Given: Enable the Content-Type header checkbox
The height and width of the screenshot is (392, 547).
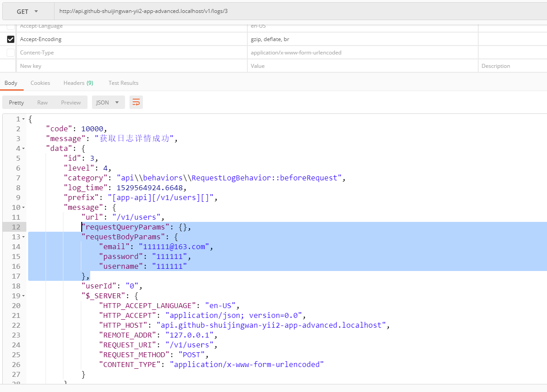Looking at the screenshot, I should point(11,53).
